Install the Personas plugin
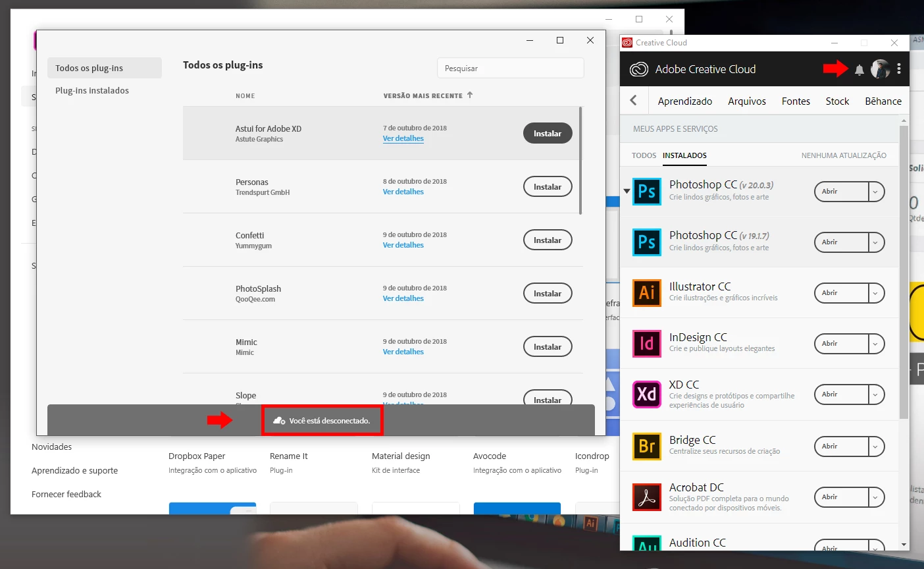The height and width of the screenshot is (569, 924). (x=548, y=186)
